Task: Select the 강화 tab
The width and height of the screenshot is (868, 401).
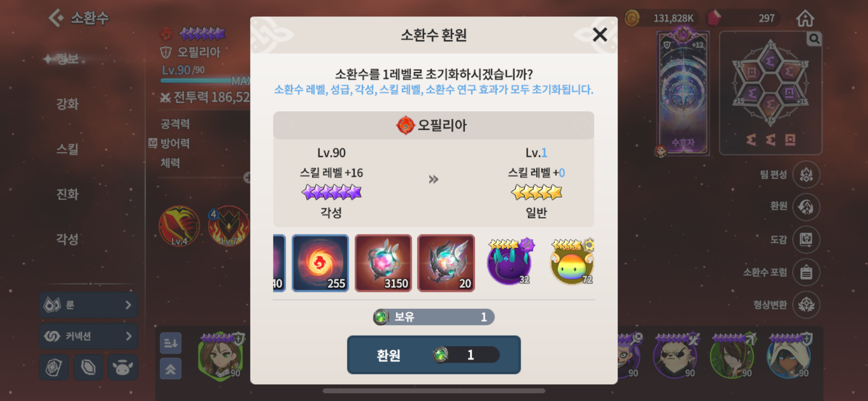Action: click(67, 104)
